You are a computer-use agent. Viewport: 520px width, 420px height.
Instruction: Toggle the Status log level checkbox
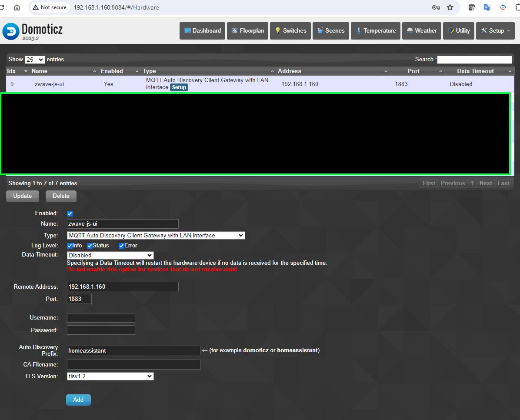coord(90,246)
